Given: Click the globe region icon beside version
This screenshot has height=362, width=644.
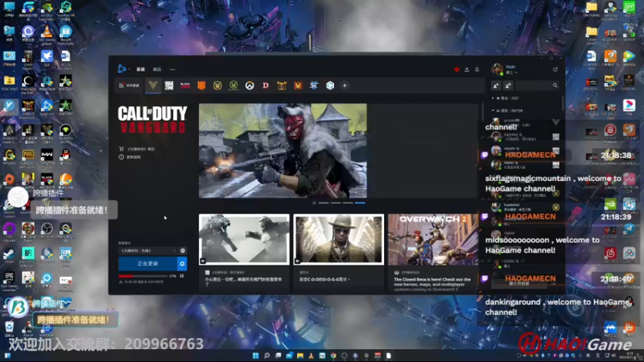Looking at the screenshot, I should (183, 251).
